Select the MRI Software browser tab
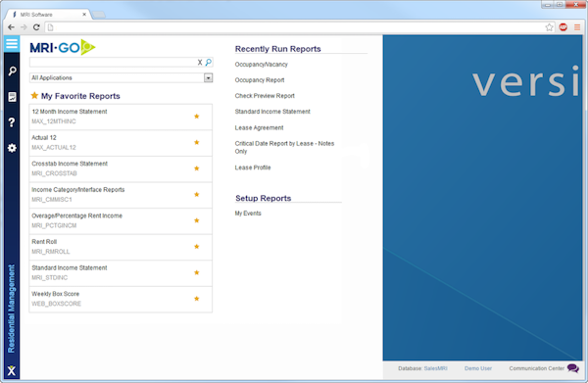 pos(49,15)
